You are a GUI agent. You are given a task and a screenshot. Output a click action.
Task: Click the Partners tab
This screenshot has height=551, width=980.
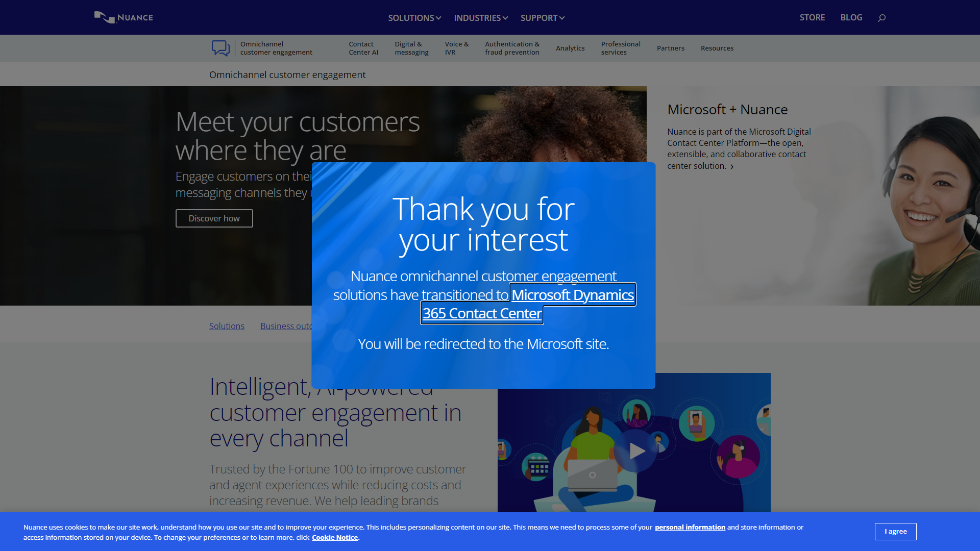[670, 48]
